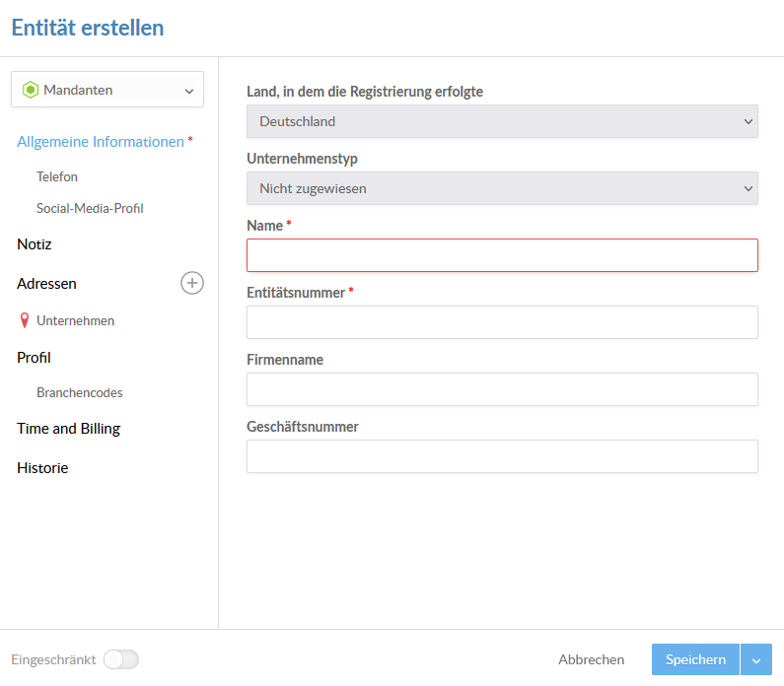Click the green Mandanten hexagon icon
This screenshot has height=686, width=784.
pos(31,90)
